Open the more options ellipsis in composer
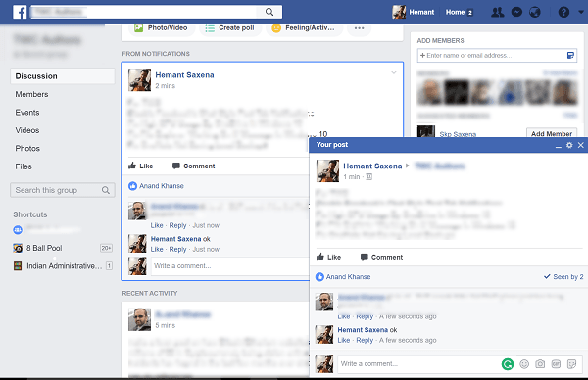Screen dimensions: 588x380 click(360, 28)
